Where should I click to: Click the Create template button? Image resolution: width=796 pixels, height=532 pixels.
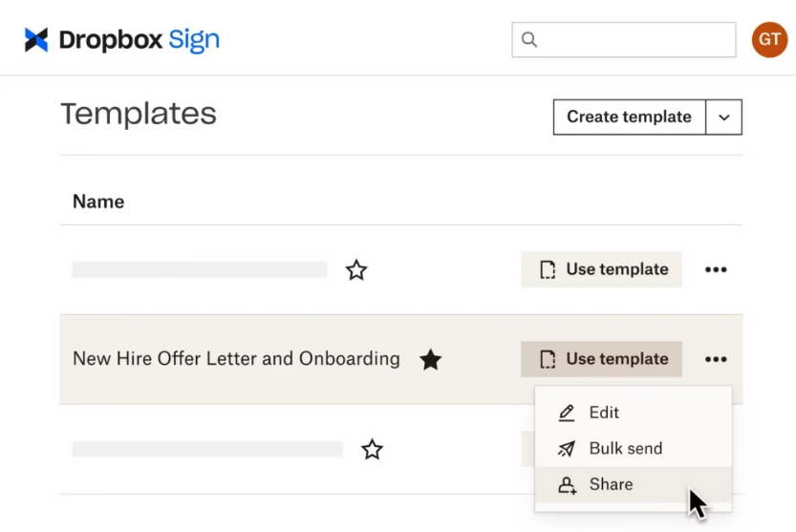click(x=629, y=117)
